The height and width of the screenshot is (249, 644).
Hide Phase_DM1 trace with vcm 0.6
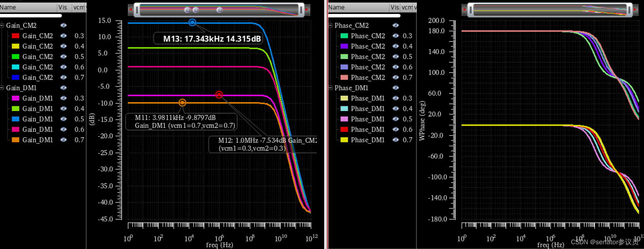(x=395, y=129)
